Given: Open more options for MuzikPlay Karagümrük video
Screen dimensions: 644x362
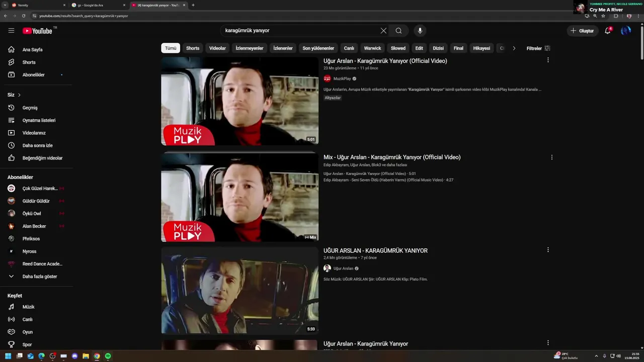Looking at the screenshot, I should click(x=548, y=60).
